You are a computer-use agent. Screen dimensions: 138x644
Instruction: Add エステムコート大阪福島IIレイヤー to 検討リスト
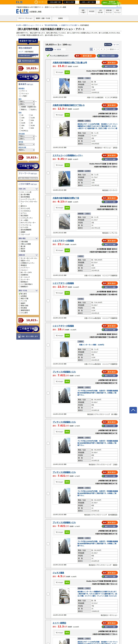point(110,159)
